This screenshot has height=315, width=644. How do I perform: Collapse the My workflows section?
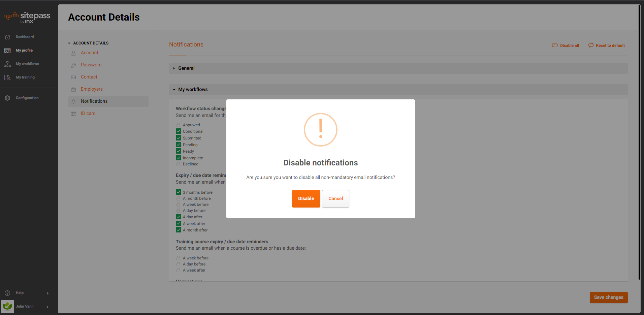[x=398, y=89]
